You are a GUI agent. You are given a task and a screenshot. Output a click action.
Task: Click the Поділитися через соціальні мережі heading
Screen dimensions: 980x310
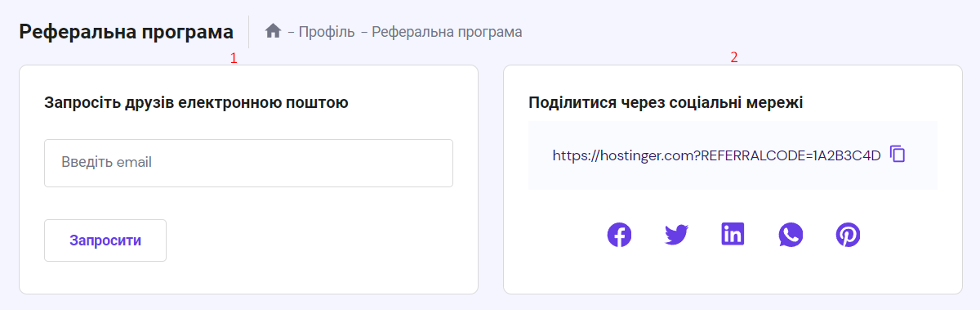[666, 103]
